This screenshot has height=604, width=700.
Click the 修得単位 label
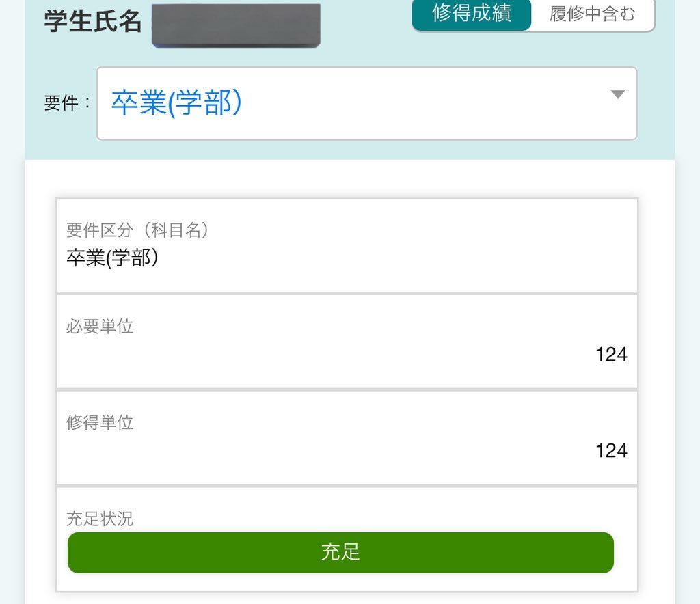coord(100,423)
